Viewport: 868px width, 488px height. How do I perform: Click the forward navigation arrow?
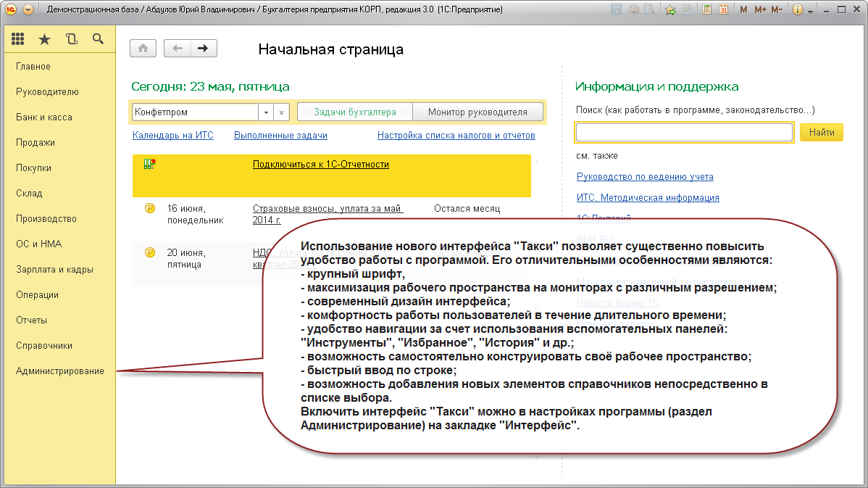[203, 49]
